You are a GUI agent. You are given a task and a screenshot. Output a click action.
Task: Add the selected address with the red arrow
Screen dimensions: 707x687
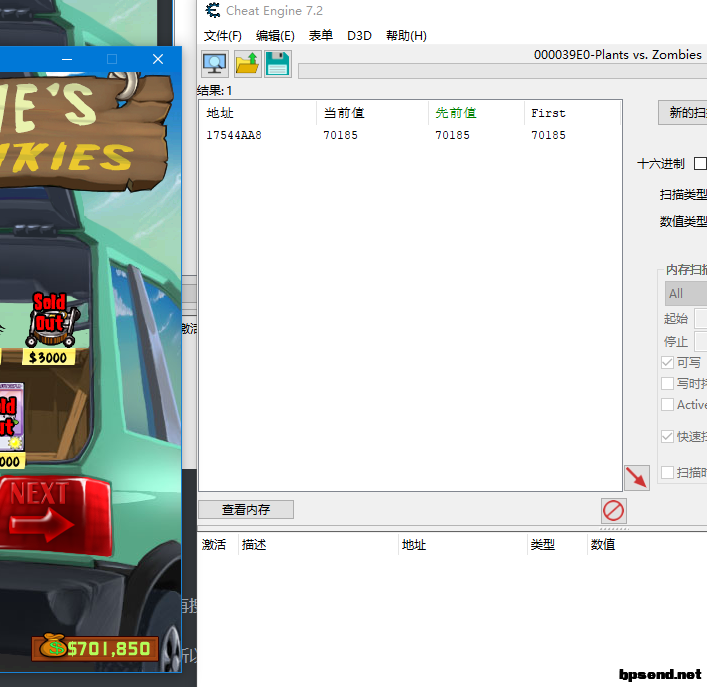(x=637, y=478)
